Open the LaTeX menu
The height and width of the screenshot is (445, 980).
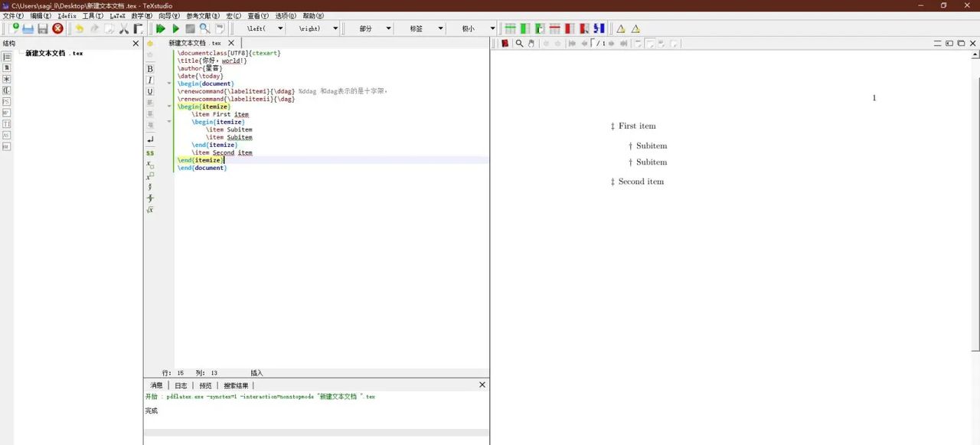pyautogui.click(x=117, y=16)
